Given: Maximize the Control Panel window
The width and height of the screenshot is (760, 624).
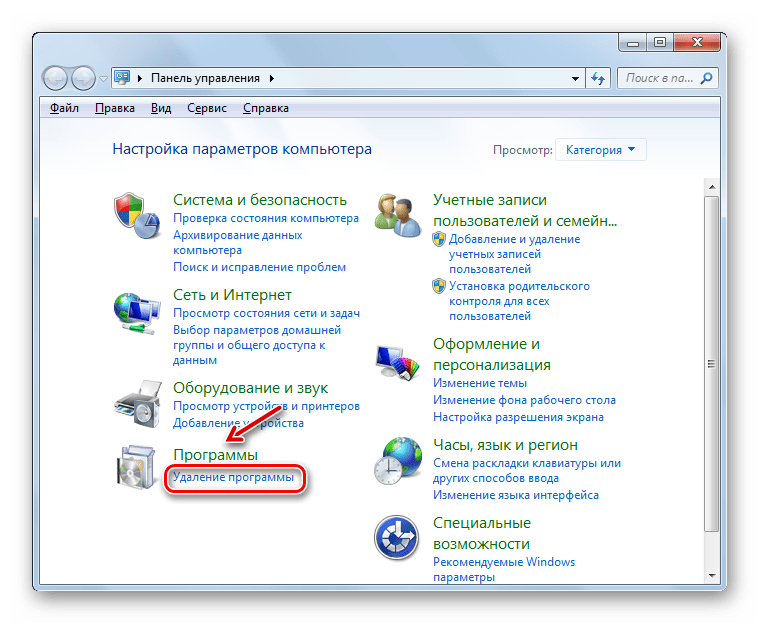Looking at the screenshot, I should tap(660, 43).
